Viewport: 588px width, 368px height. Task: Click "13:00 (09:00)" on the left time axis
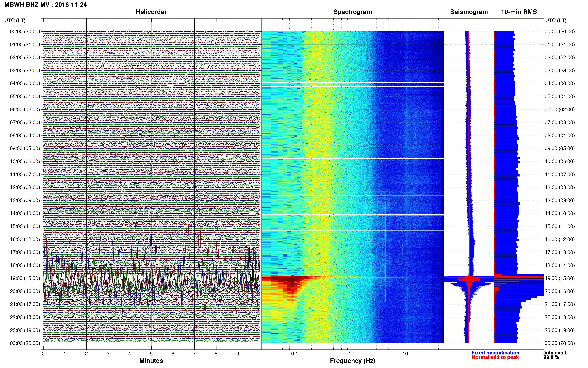(x=25, y=200)
